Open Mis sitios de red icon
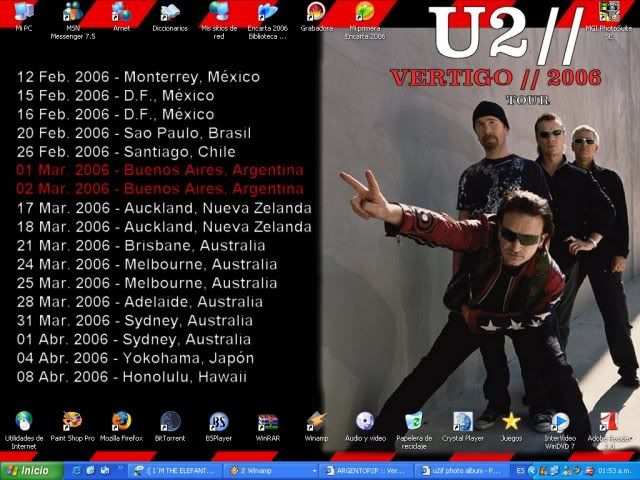This screenshot has width=640, height=480. [219, 14]
